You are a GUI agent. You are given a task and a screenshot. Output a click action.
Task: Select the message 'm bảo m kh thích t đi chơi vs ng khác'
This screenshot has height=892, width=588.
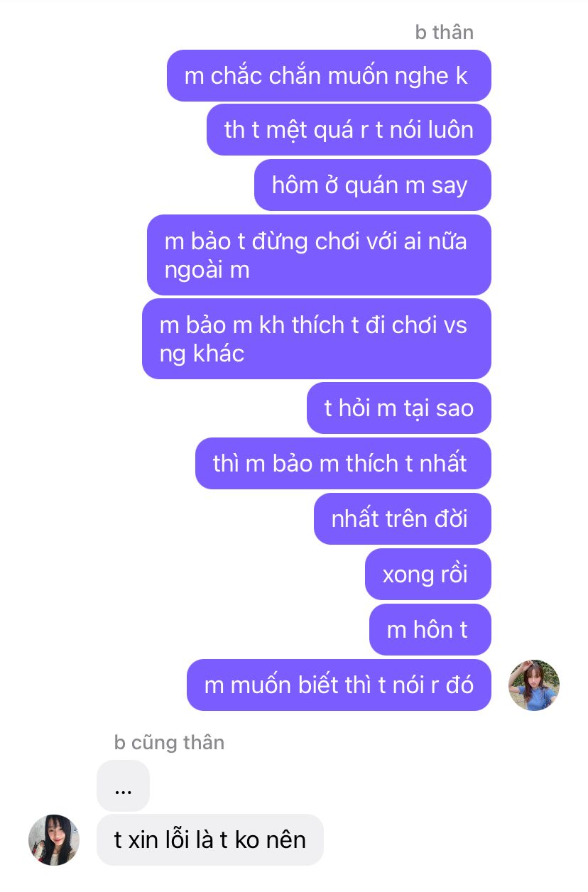tap(317, 339)
